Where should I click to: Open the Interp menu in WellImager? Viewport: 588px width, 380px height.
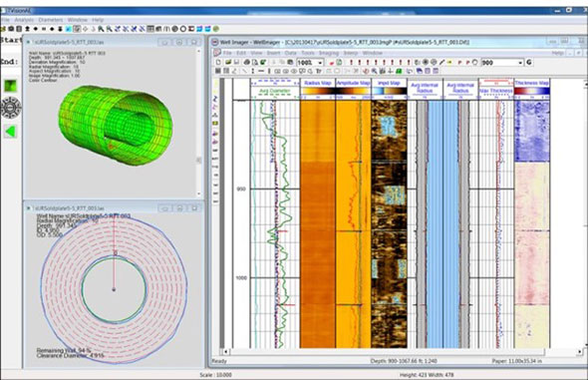click(x=350, y=53)
